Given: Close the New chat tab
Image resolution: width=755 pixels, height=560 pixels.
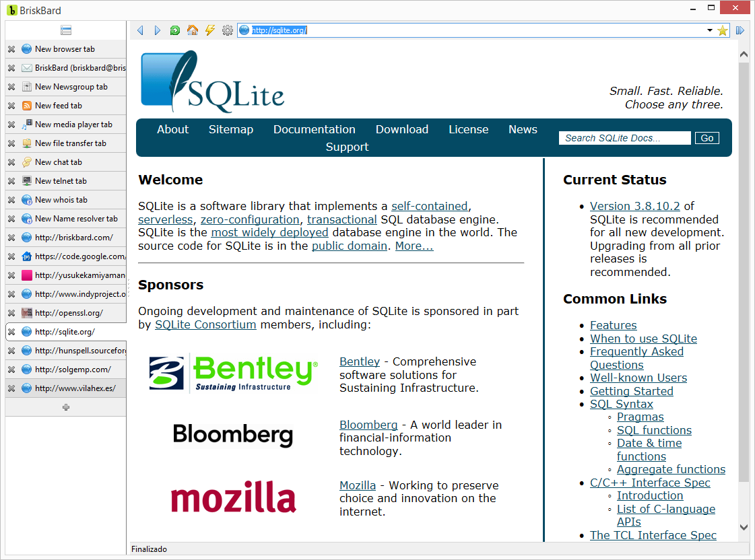Looking at the screenshot, I should [11, 162].
